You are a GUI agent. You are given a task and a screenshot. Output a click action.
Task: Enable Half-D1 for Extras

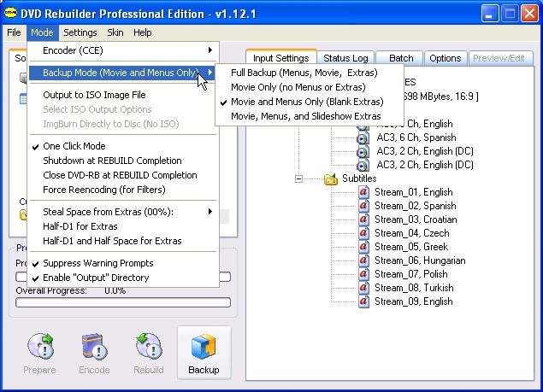123,226
